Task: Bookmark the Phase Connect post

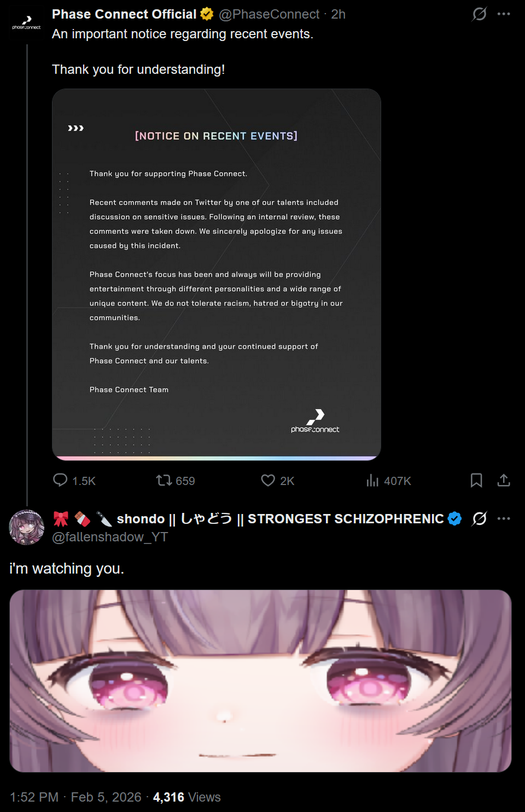Action: (x=476, y=480)
